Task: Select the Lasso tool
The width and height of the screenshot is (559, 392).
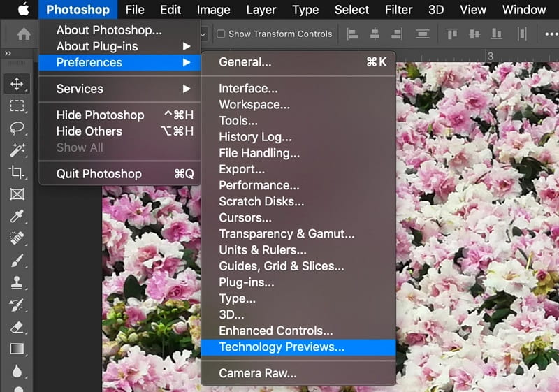Action: coord(17,128)
